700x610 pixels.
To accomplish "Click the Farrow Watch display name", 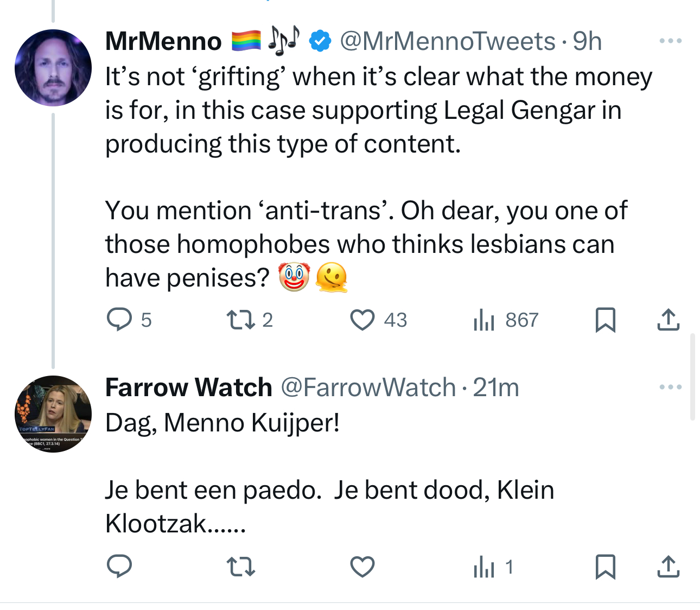I will pos(188,387).
